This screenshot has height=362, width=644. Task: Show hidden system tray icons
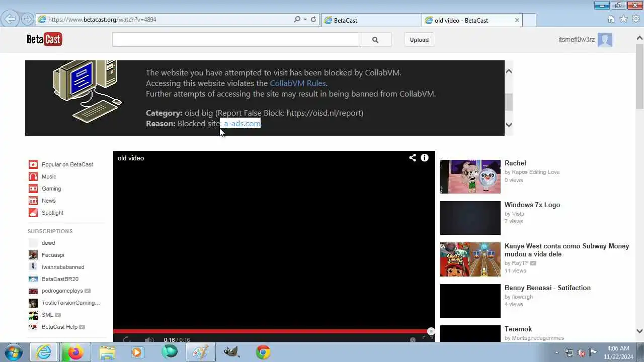(x=556, y=352)
